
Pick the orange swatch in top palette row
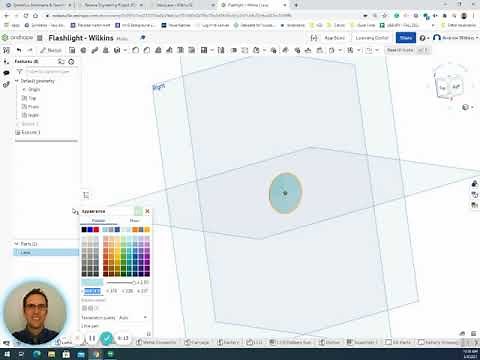pyautogui.click(x=135, y=230)
